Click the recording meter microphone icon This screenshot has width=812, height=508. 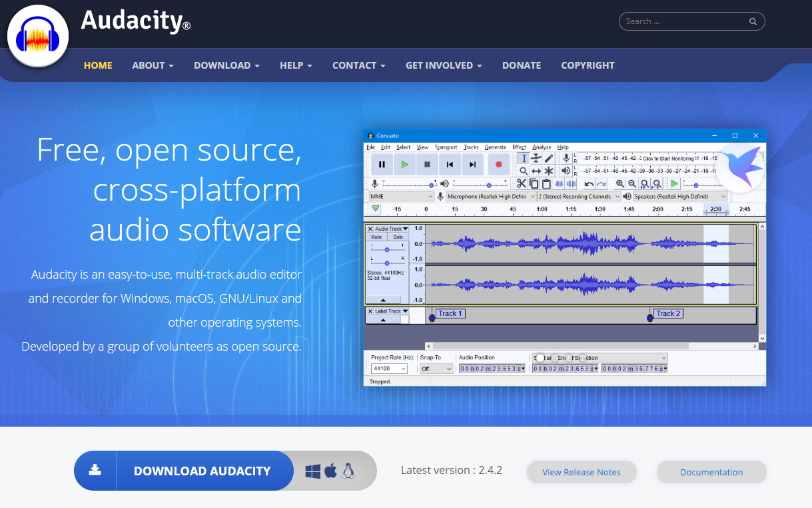(566, 158)
